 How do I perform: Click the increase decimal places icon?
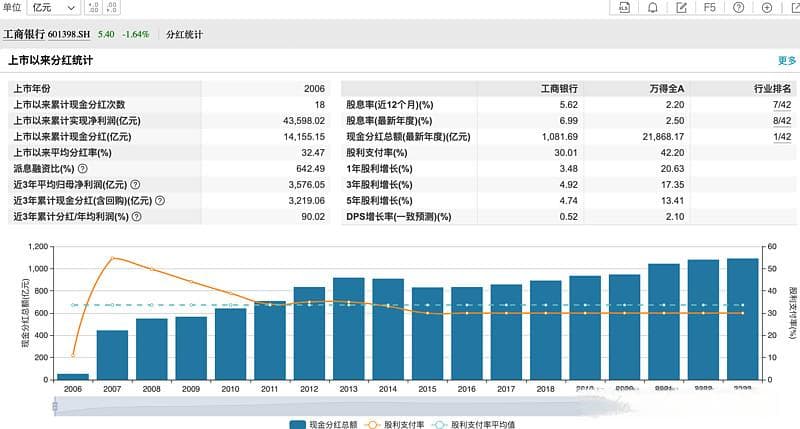(x=93, y=8)
